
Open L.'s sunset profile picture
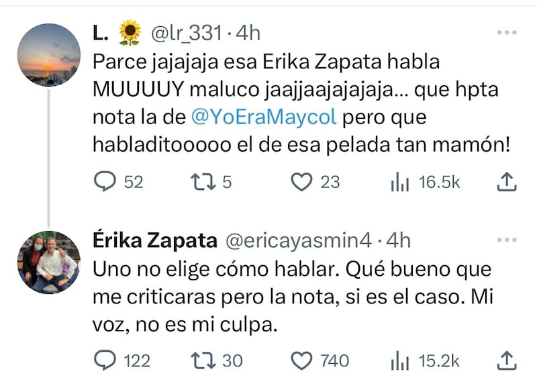coord(48,55)
